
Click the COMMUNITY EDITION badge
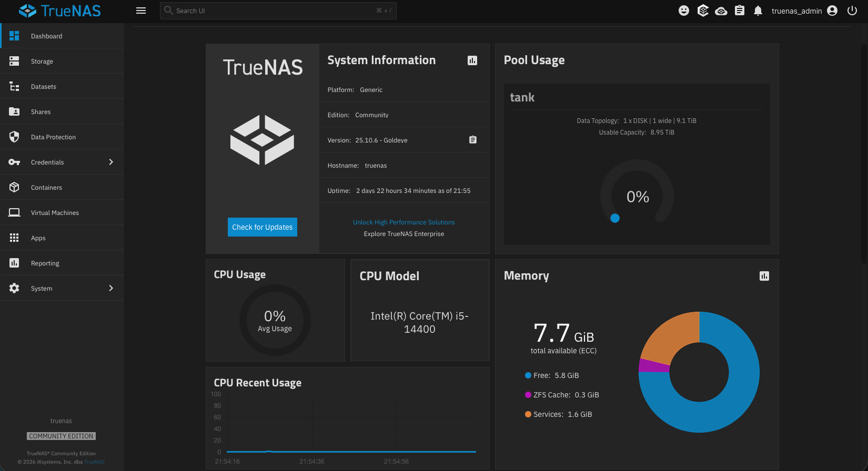coord(61,436)
